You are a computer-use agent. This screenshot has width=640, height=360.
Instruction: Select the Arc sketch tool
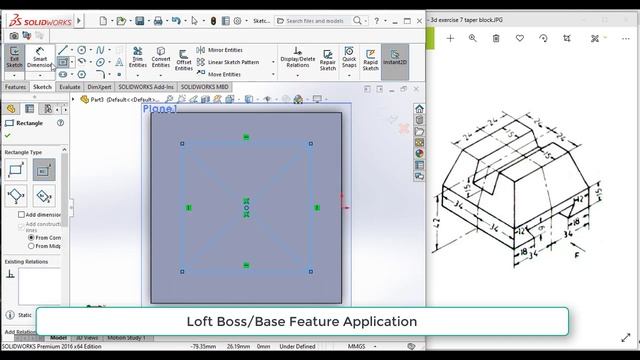[82, 62]
